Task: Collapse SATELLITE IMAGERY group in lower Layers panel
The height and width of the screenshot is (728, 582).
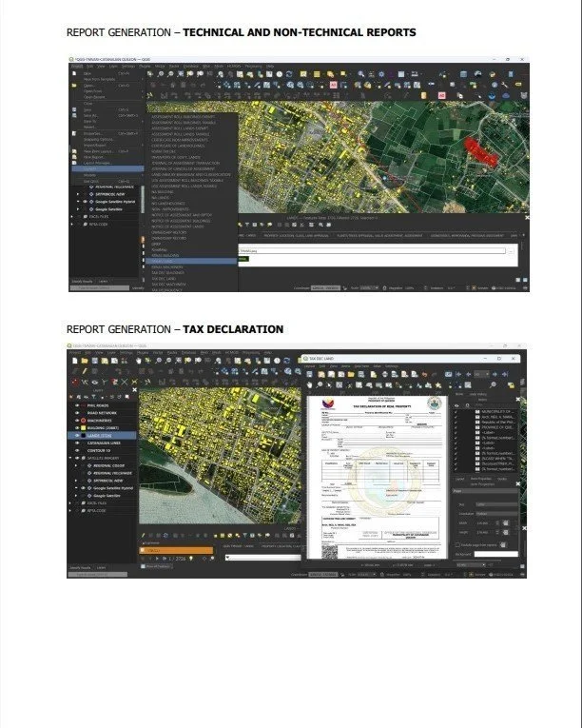Action: (x=71, y=458)
